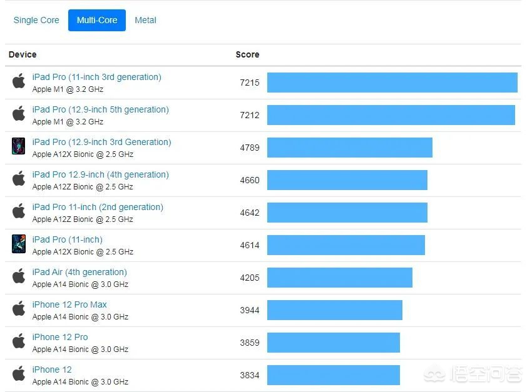The image size is (532, 392).
Task: Click Apple logo beside iPad Pro 12.9-inch 4th generation
Action: point(19,179)
